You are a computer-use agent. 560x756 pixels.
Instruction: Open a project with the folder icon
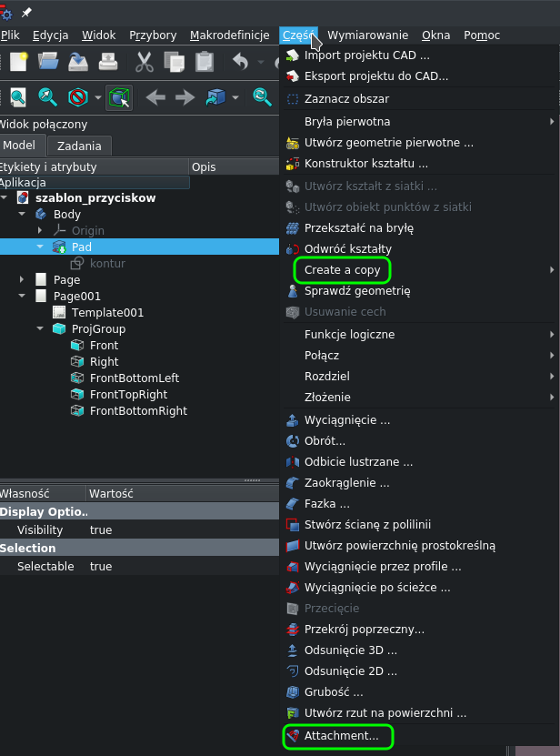point(47,62)
